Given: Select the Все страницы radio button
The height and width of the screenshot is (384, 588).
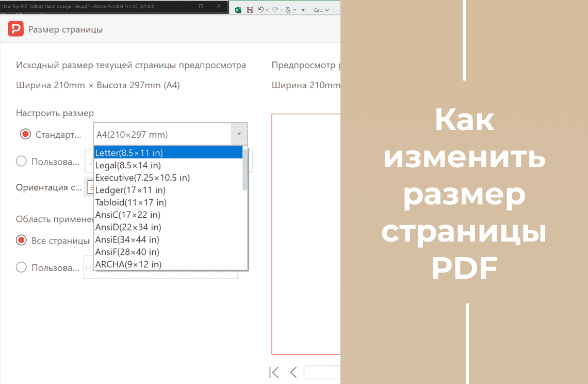Looking at the screenshot, I should (x=22, y=240).
